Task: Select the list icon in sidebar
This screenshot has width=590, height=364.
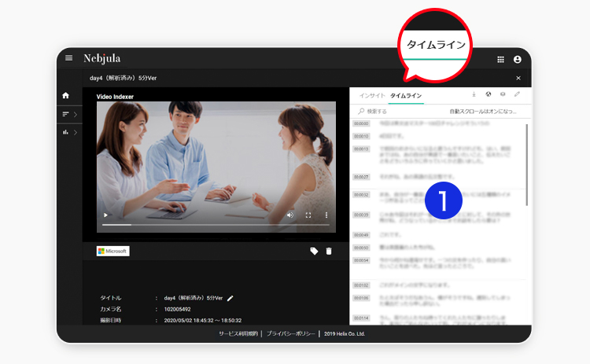Action: [66, 114]
